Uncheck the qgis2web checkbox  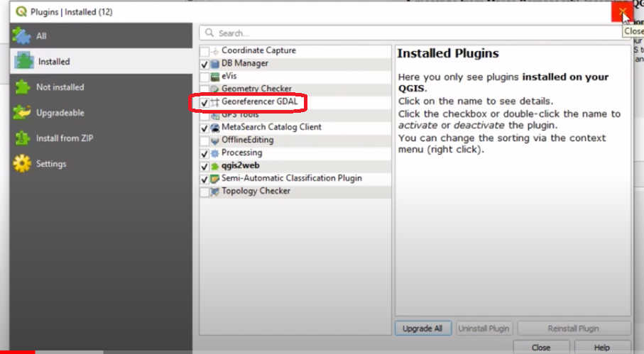point(204,166)
